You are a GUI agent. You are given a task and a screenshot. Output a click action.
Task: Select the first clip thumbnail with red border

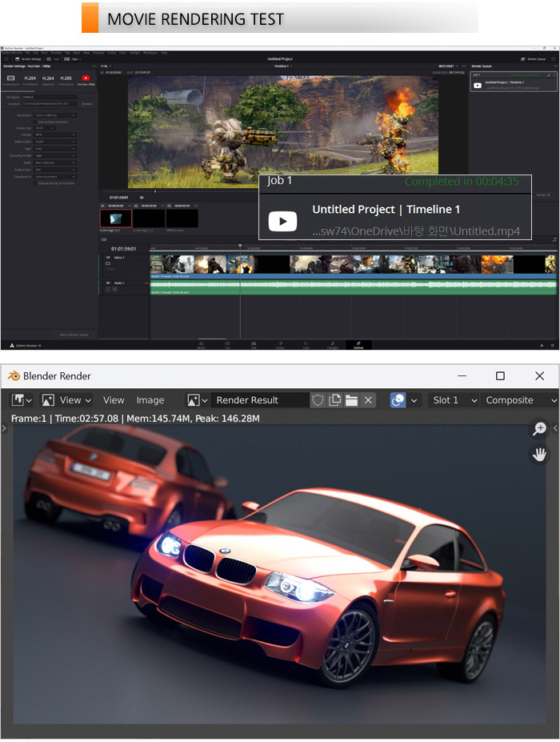116,219
